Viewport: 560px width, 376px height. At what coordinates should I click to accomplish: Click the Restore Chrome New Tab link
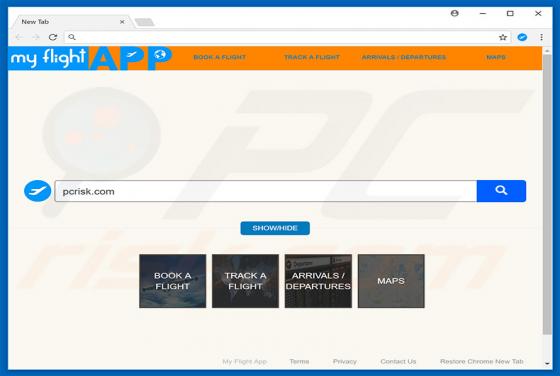click(x=482, y=361)
